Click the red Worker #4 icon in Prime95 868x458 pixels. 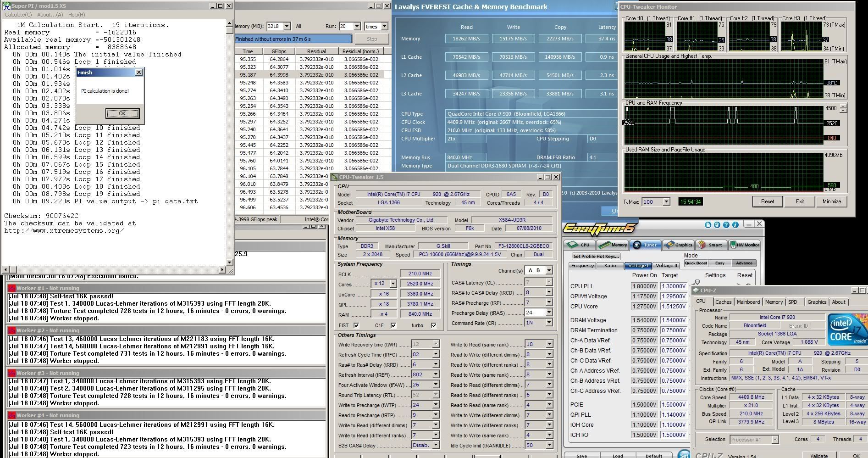pos(12,415)
